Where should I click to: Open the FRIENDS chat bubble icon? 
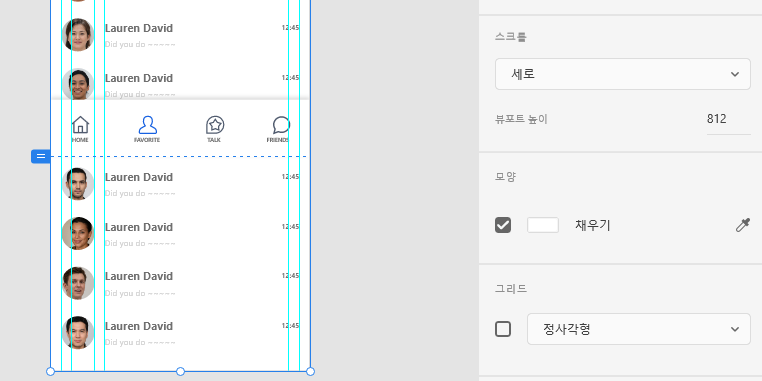pyautogui.click(x=281, y=125)
